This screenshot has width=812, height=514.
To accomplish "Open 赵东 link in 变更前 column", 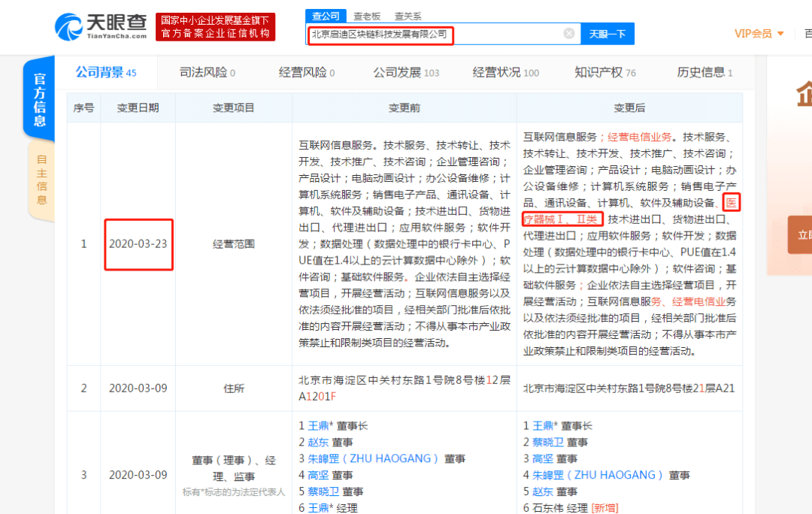I will pos(319,442).
